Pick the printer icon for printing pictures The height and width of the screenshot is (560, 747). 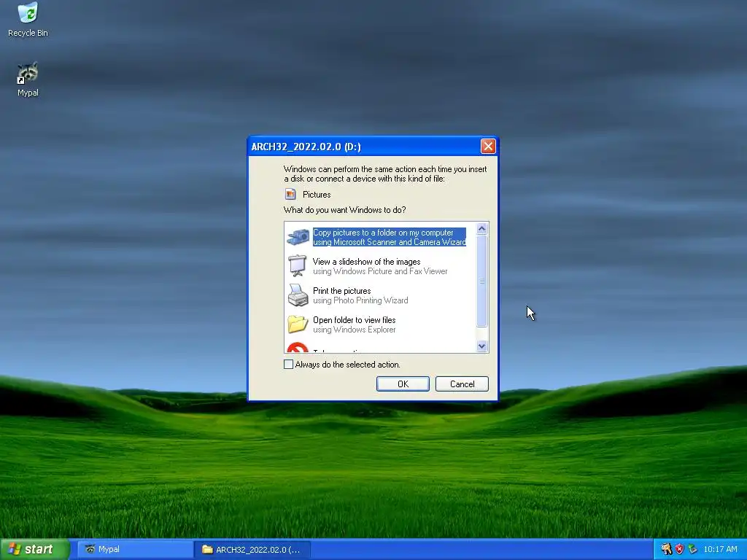pos(298,295)
